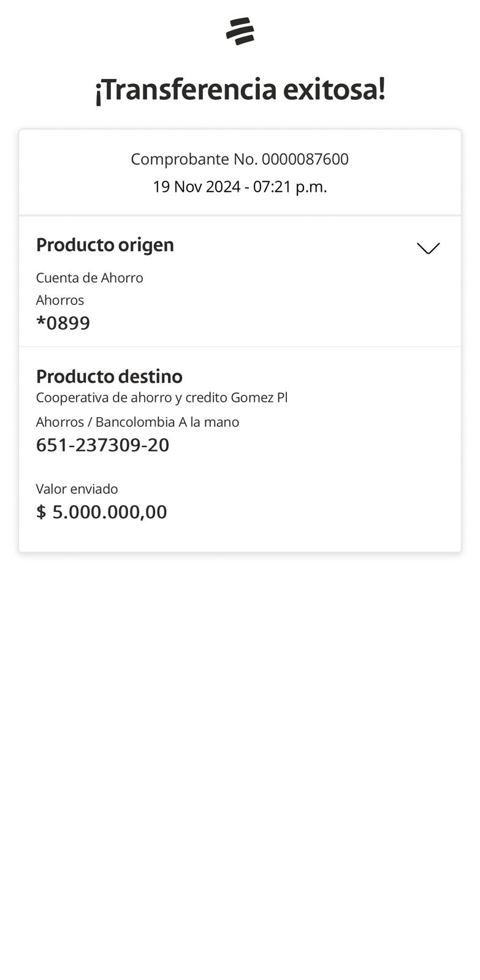
Task: Click the receipt number 0000087600
Action: 305,159
